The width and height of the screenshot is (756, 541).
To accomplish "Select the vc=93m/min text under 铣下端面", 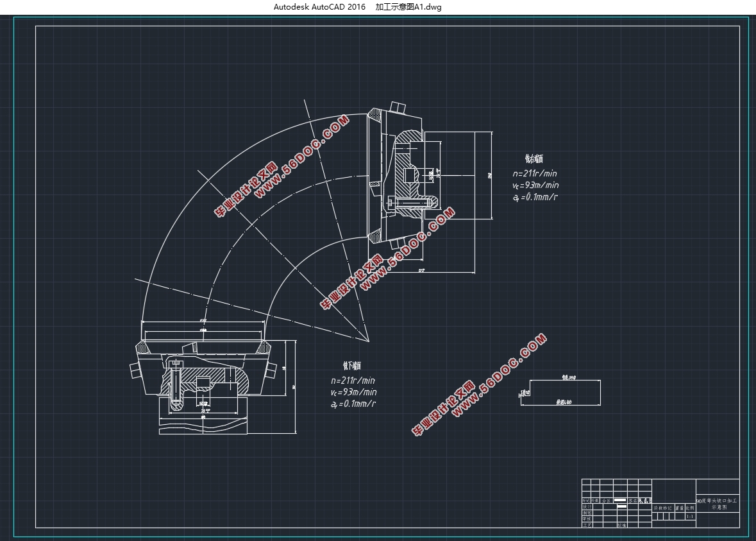I will coord(353,392).
